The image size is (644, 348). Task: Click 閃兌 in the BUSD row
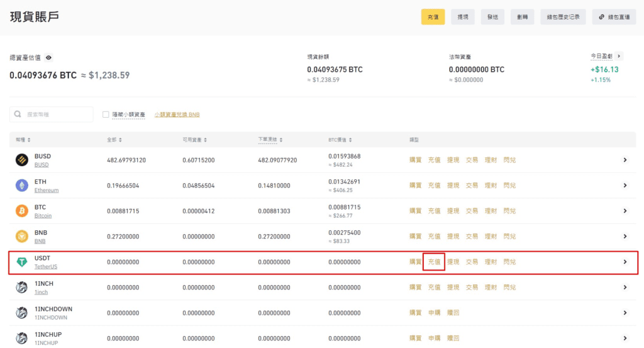pyautogui.click(x=509, y=160)
